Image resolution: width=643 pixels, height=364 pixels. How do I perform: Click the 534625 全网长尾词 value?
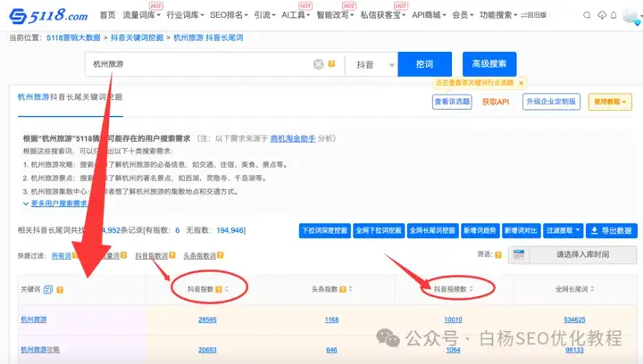[x=574, y=319]
